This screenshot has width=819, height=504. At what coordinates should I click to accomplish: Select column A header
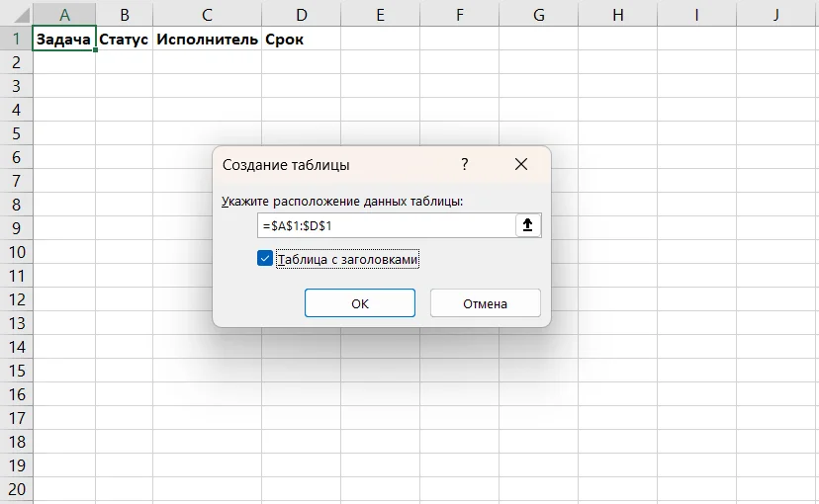click(64, 14)
